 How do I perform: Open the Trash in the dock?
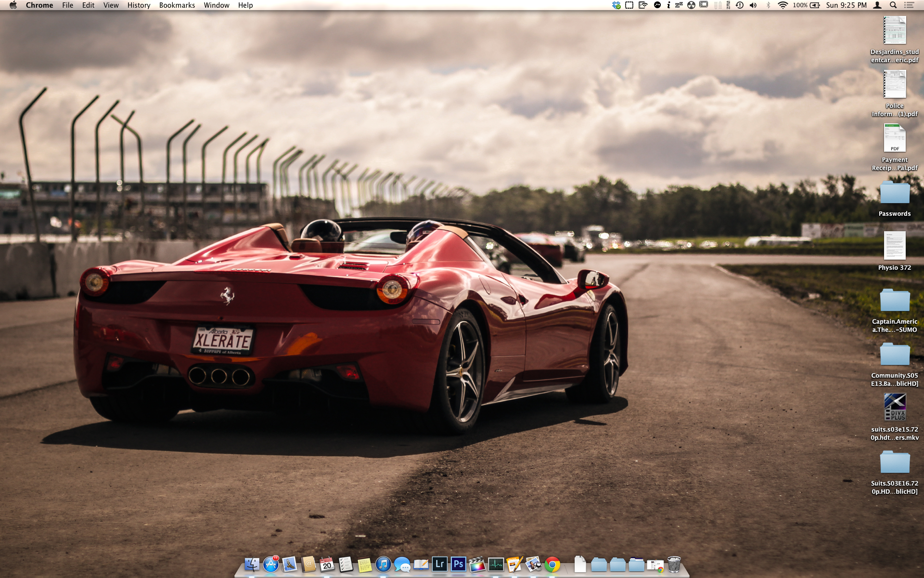[x=674, y=564]
